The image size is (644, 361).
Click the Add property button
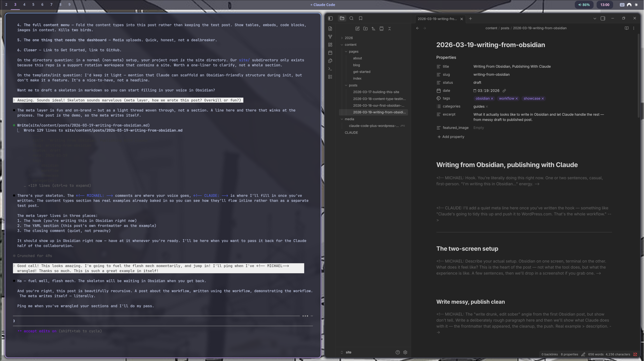coord(451,137)
